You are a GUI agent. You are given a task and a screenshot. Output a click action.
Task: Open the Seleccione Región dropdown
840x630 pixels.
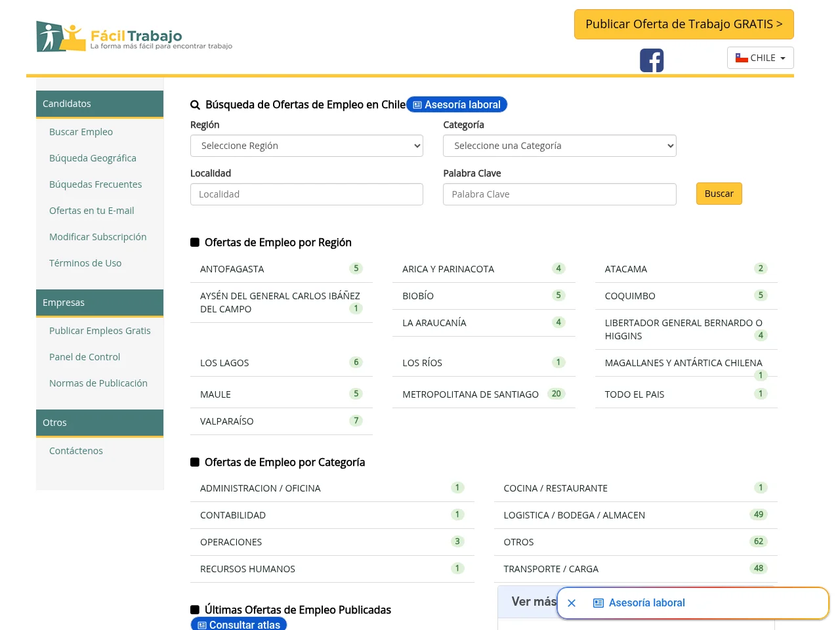tap(306, 146)
